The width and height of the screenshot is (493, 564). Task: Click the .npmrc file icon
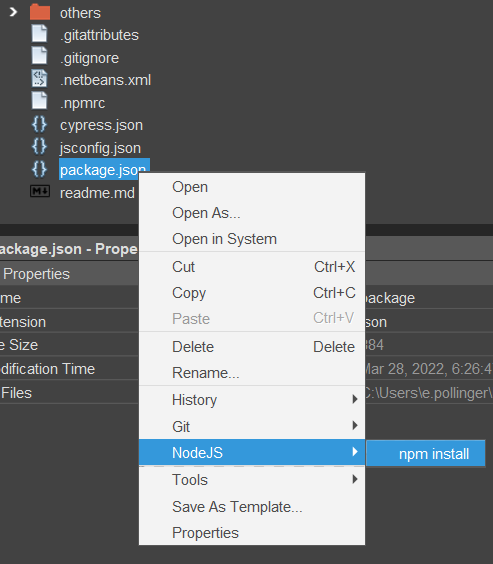pos(39,101)
